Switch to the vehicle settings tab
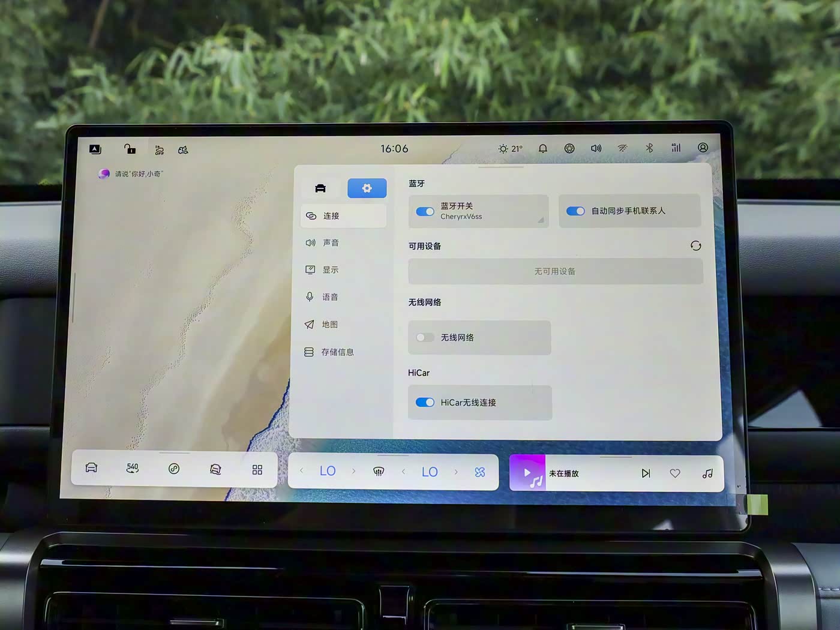Viewport: 840px width, 630px height. pyautogui.click(x=320, y=188)
